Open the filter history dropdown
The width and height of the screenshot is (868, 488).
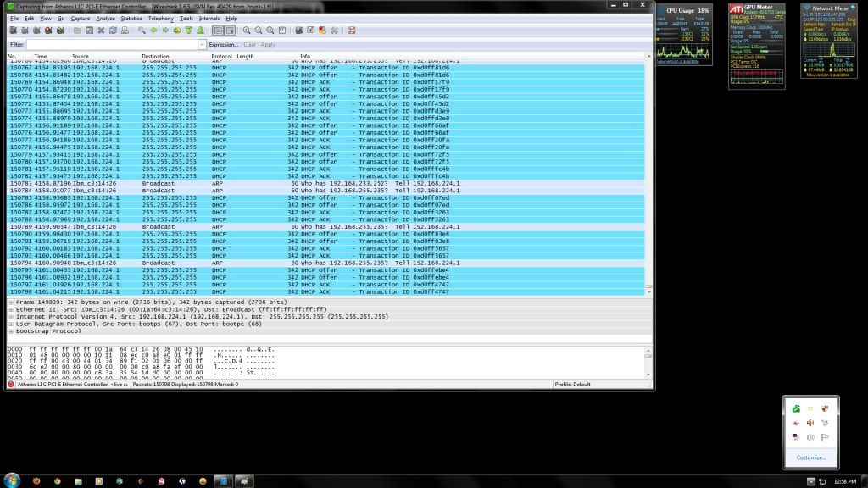(x=202, y=44)
